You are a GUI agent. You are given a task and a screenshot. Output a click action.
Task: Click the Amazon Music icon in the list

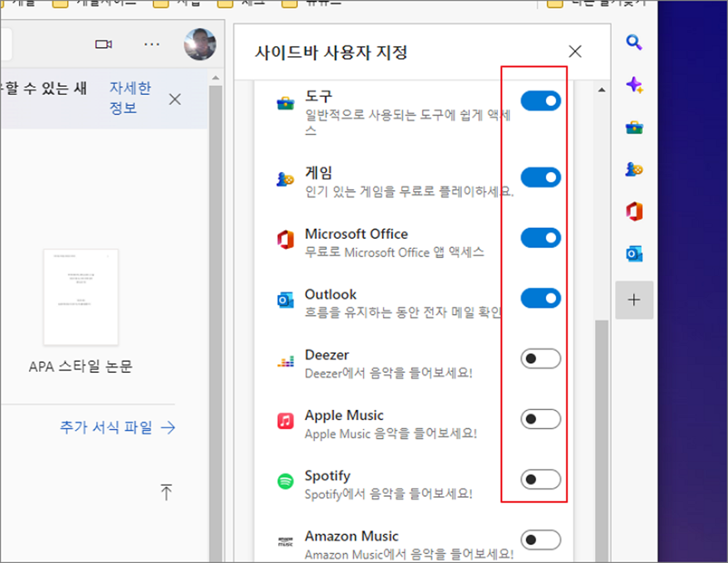pyautogui.click(x=285, y=541)
